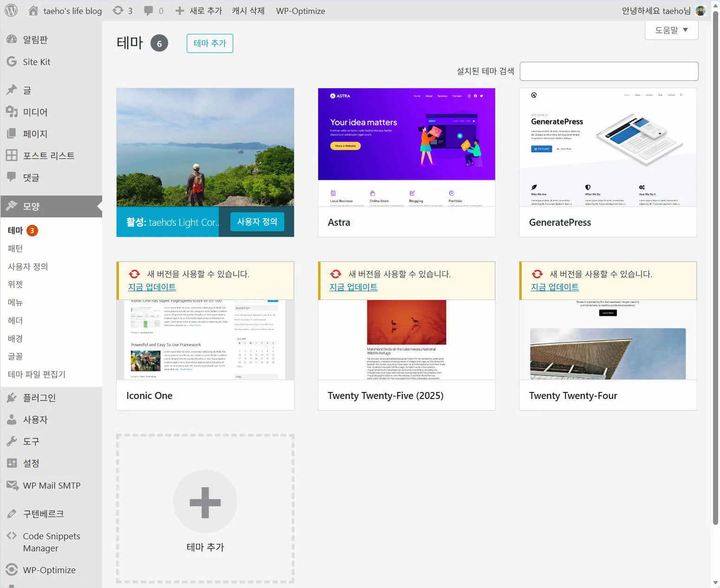This screenshot has width=720, height=588.
Task: Open the active taeho's Light Core theme screenshot
Action: 205,147
